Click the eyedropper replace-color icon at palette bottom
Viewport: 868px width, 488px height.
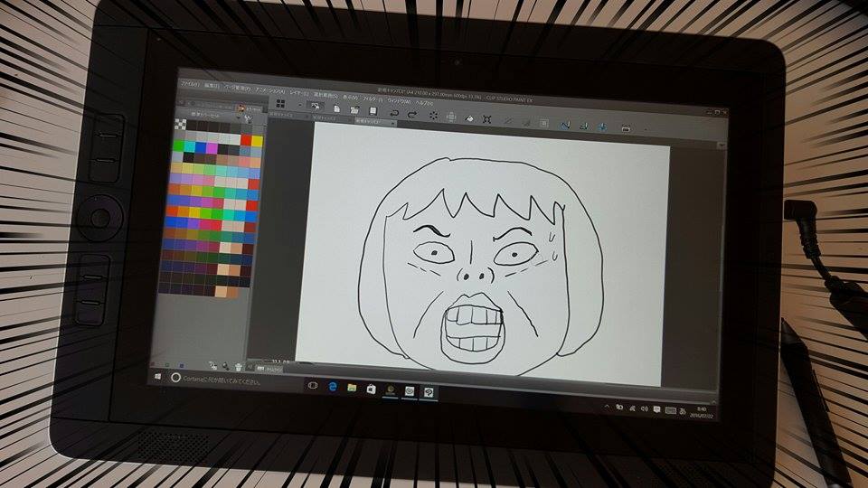pyautogui.click(x=225, y=366)
